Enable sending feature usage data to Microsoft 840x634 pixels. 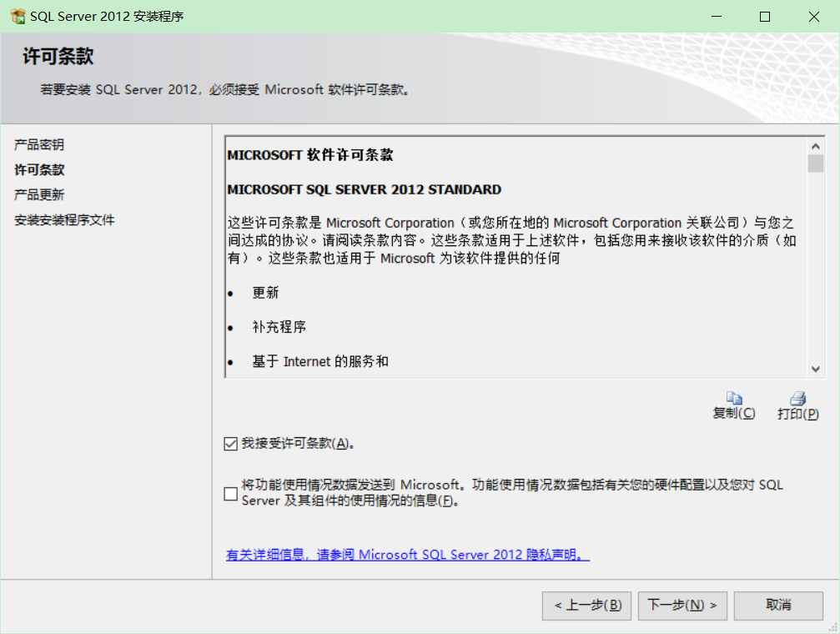(231, 494)
